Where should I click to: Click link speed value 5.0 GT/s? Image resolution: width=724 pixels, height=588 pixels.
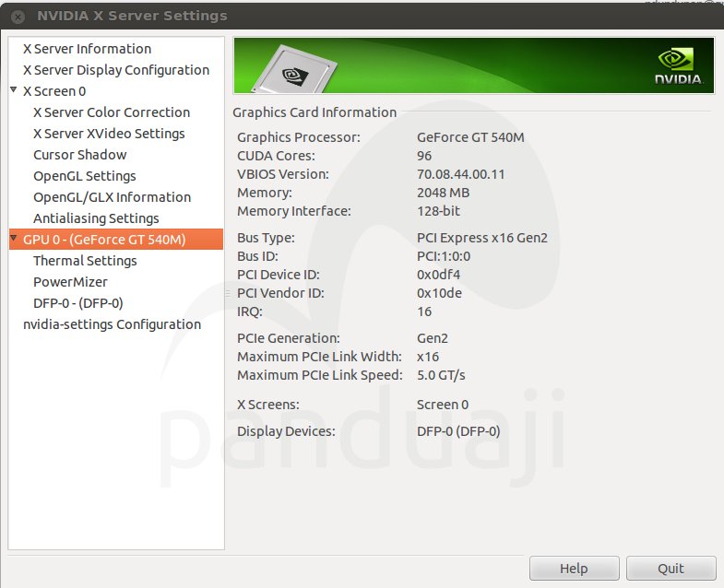point(441,376)
